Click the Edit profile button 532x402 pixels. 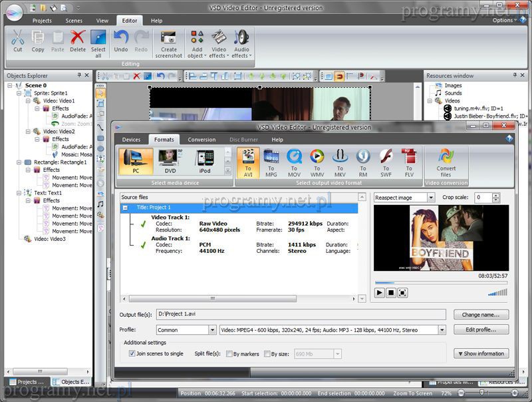point(481,329)
